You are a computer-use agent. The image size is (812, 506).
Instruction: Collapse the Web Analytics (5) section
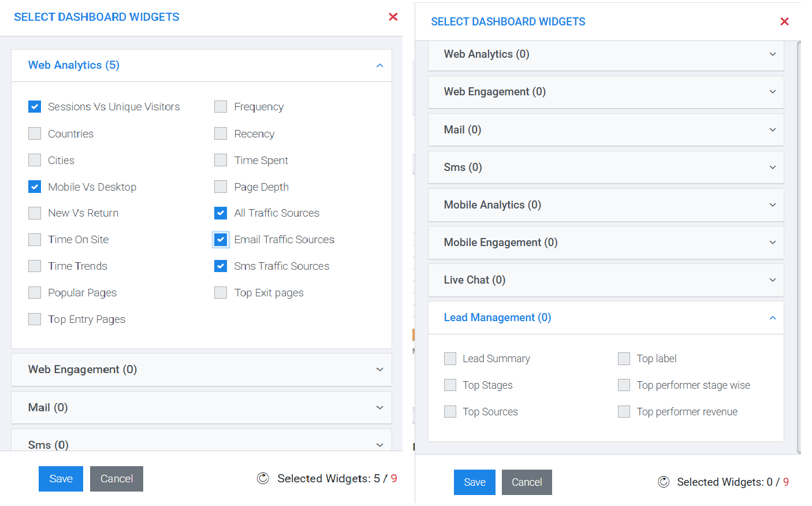coord(202,65)
